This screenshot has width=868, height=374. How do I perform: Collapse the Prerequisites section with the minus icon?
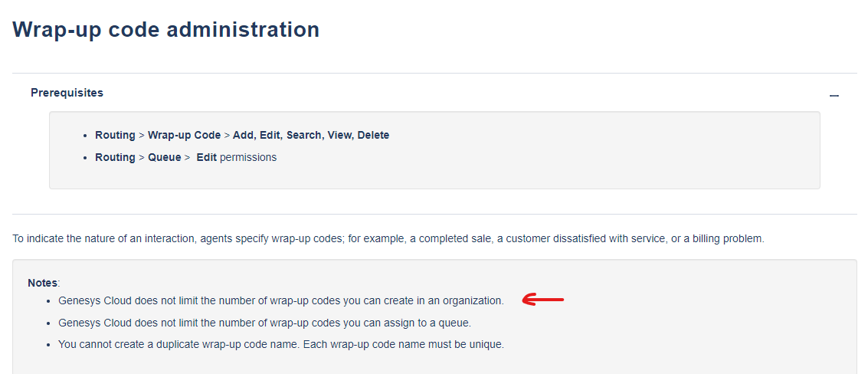(x=834, y=96)
